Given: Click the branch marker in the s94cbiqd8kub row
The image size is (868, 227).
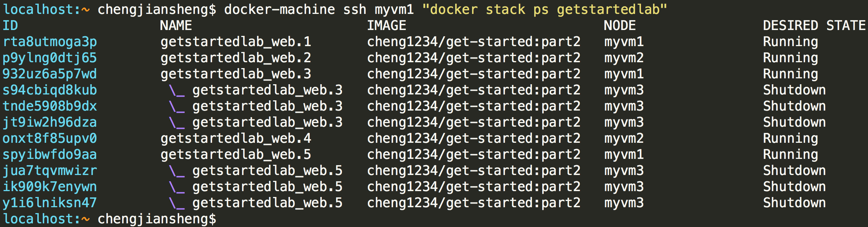Looking at the screenshot, I should pyautogui.click(x=177, y=90).
